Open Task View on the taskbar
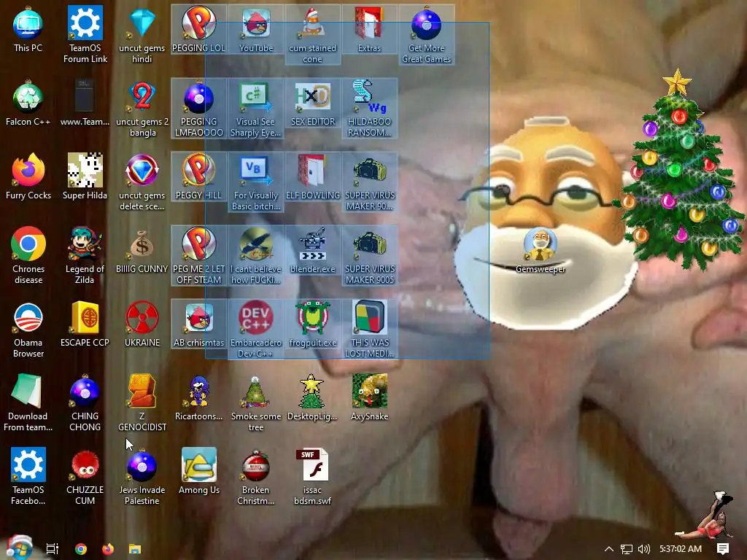This screenshot has height=560, width=747. pyautogui.click(x=53, y=549)
